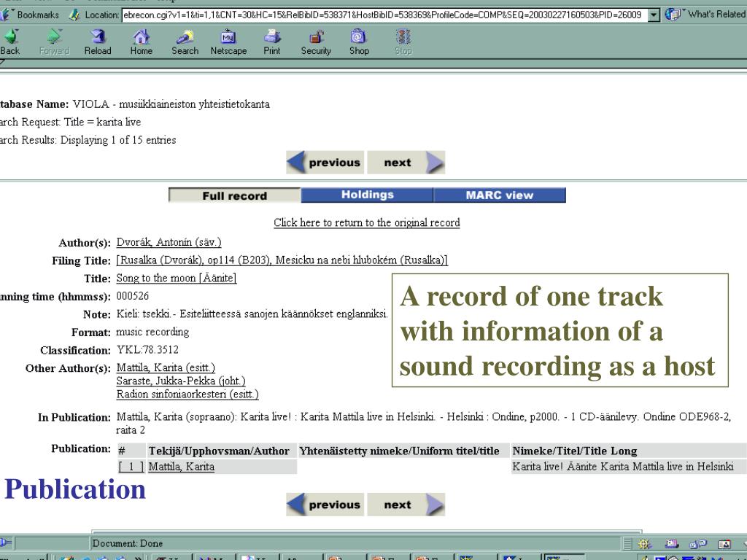Click the VIOLA database name text
Screen dimensions: 747x560
(x=171, y=104)
